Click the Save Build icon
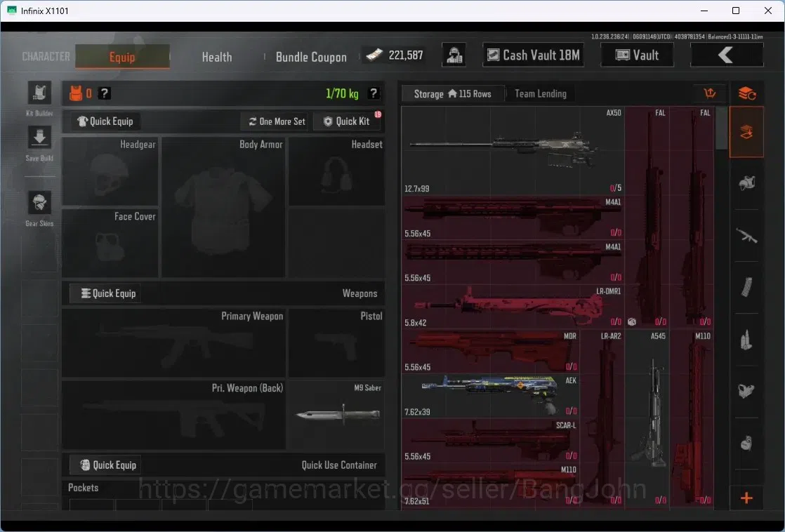 tap(39, 137)
